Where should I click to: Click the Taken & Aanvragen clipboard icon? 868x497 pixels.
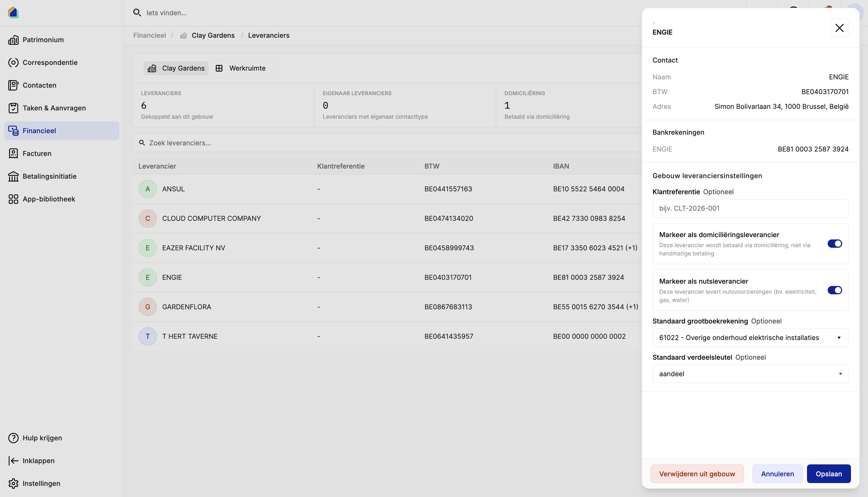pyautogui.click(x=13, y=108)
